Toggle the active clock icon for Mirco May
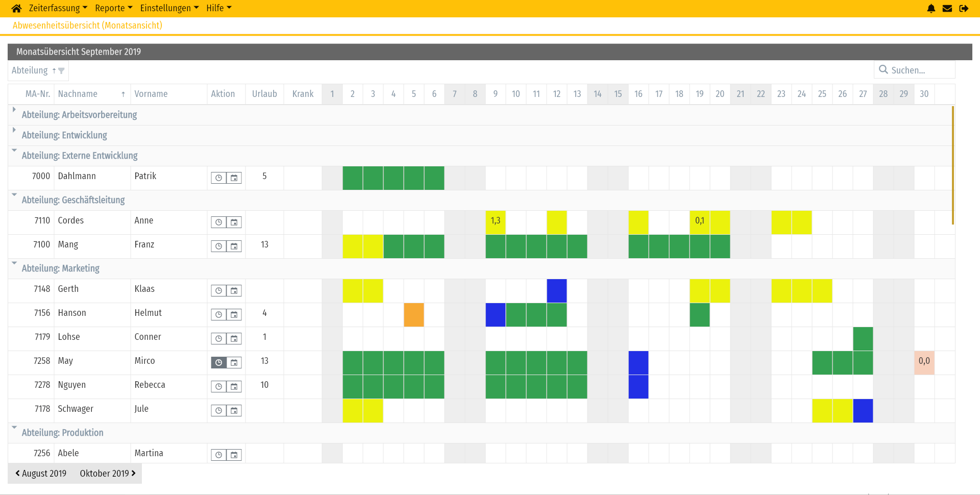The width and height of the screenshot is (980, 495). pyautogui.click(x=219, y=362)
